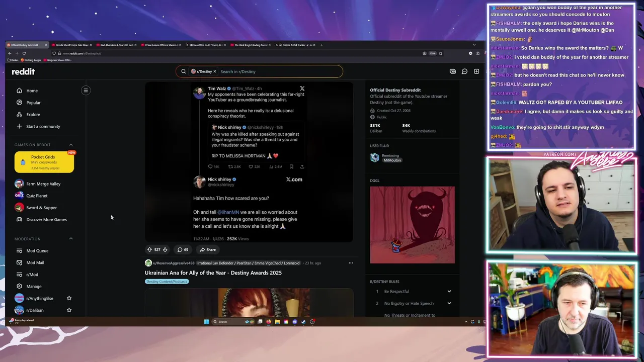The width and height of the screenshot is (644, 362).
Task: Switch to Chase Leaves Officers Shaken tab
Action: pos(161,45)
